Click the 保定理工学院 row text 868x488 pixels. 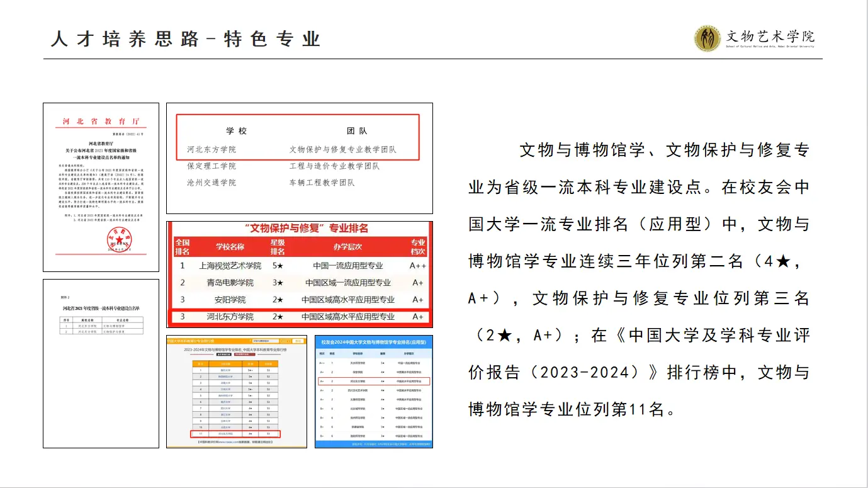click(x=211, y=166)
